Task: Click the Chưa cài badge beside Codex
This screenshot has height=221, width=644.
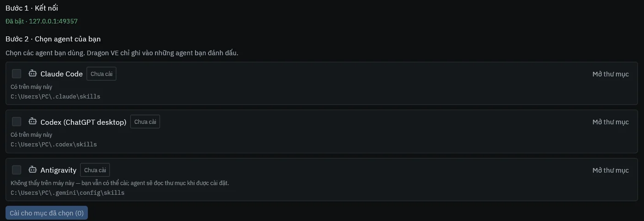Action: coord(145,122)
